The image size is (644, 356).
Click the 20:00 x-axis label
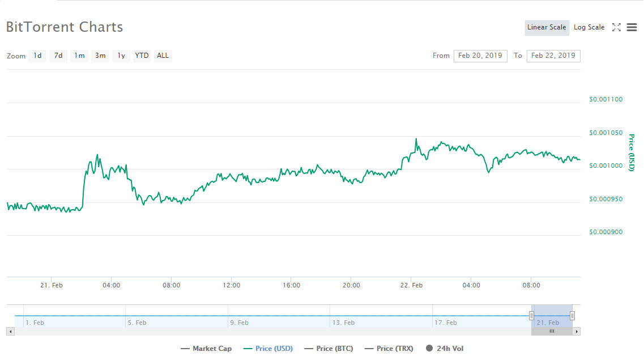(351, 285)
